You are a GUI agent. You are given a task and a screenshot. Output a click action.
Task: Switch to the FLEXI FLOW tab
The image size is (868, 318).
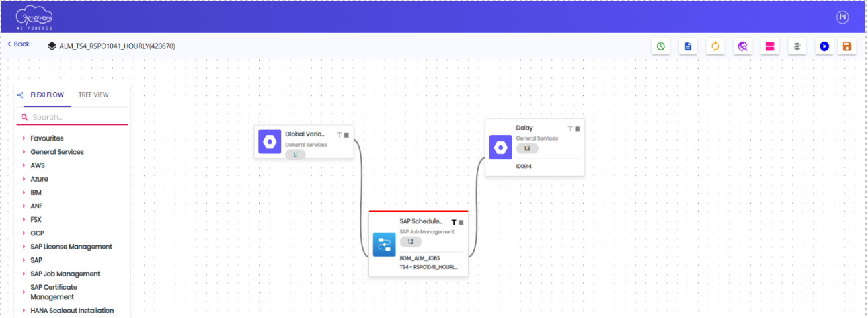(47, 95)
